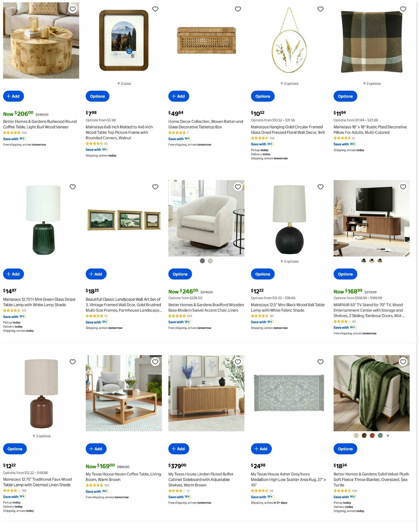Open Options for Mainstays picture frame
This screenshot has width=419, height=532.
tap(97, 96)
